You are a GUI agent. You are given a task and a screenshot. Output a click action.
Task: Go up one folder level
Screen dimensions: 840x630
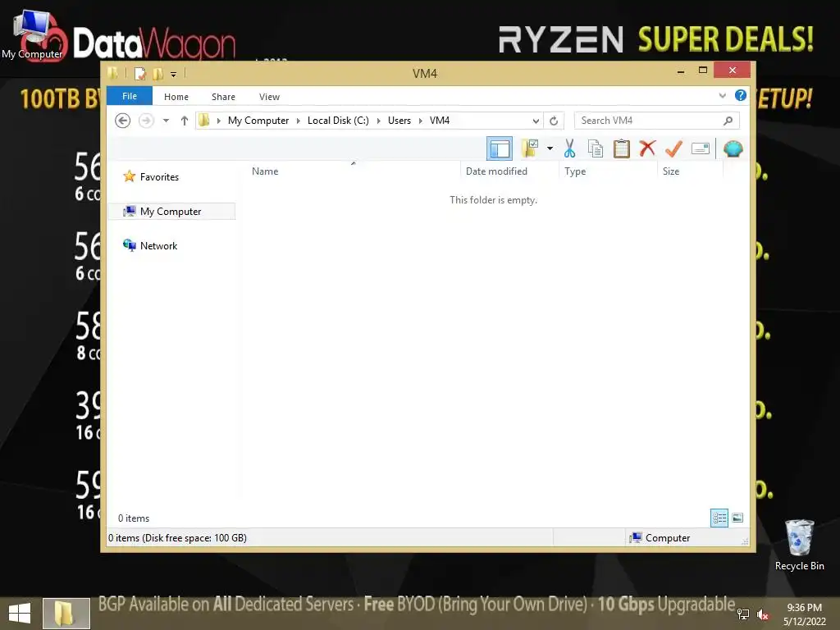(x=185, y=121)
